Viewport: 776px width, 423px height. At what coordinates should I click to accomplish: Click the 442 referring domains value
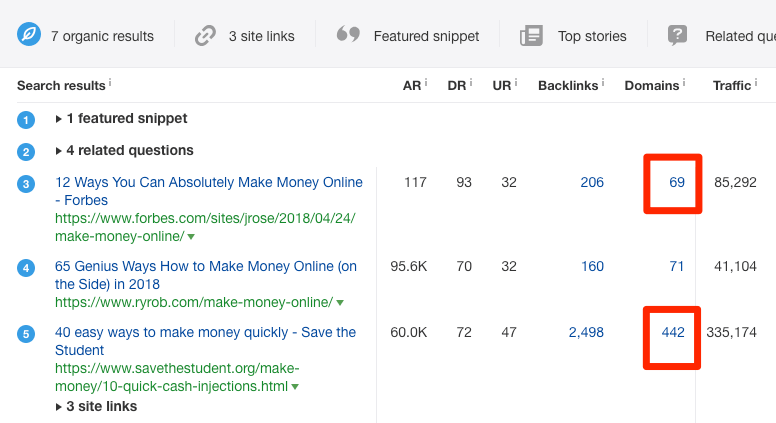click(x=673, y=332)
